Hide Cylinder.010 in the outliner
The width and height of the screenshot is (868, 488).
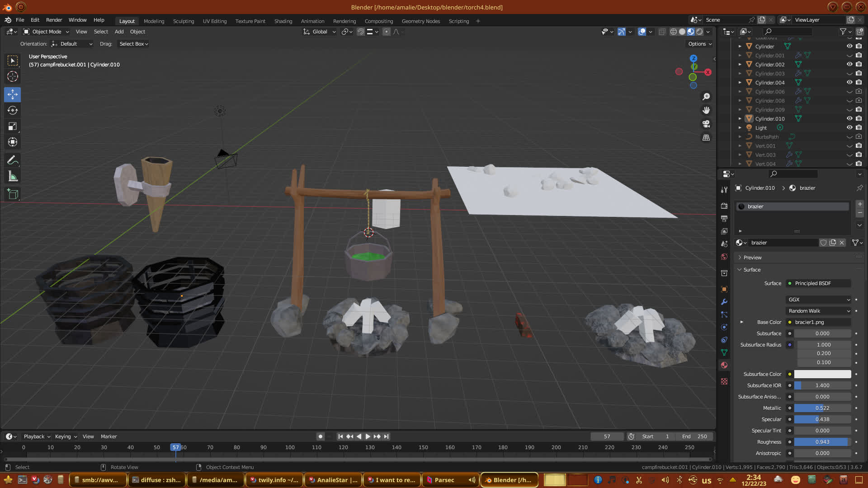(849, 118)
